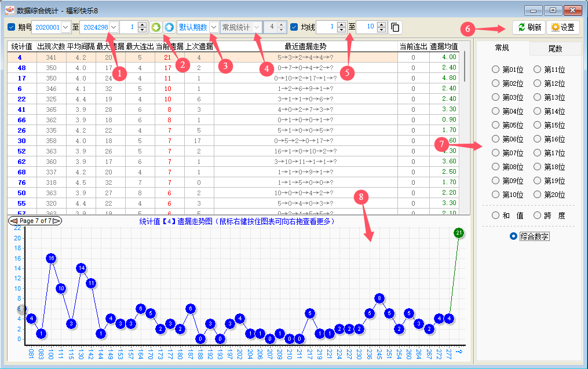Click the 遗漏均值 column header
Image resolution: width=588 pixels, height=369 pixels.
(x=444, y=46)
